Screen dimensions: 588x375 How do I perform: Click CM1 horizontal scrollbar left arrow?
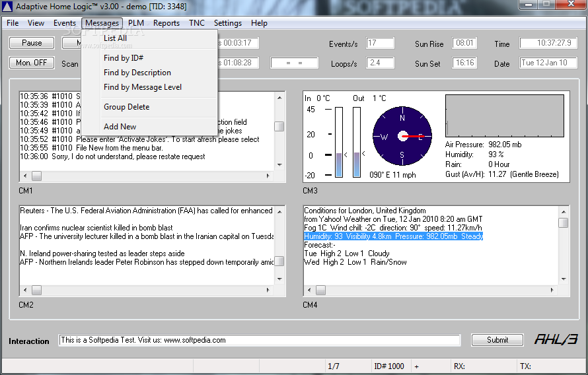(25, 176)
